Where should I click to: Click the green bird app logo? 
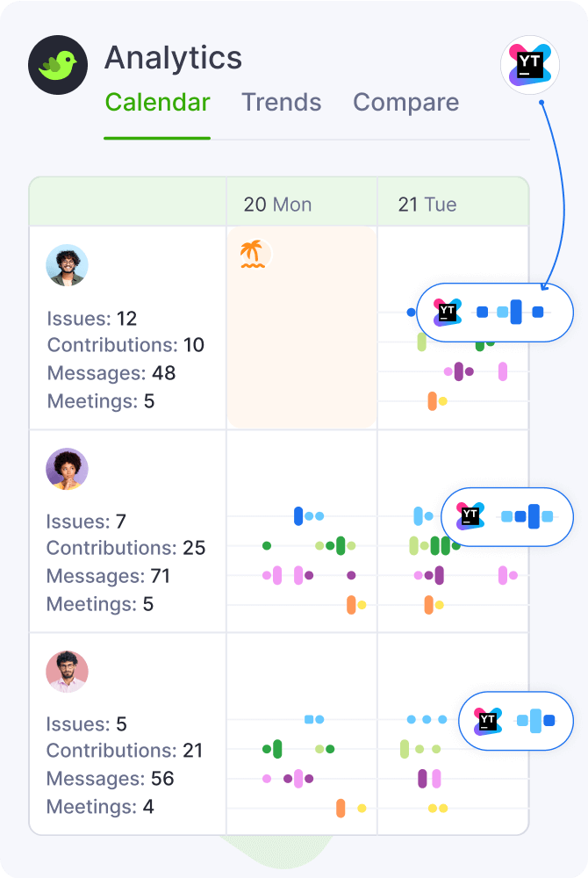[60, 65]
